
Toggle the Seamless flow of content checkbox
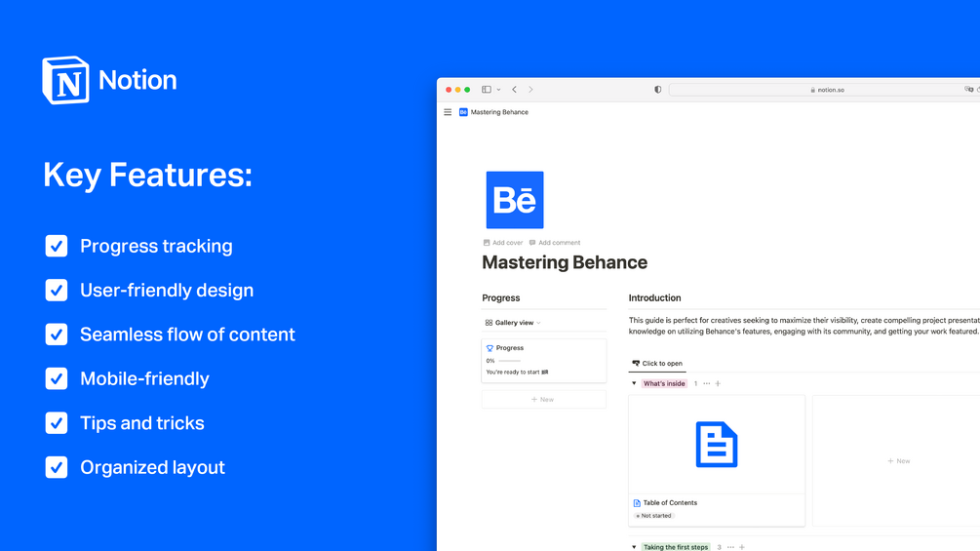(x=57, y=335)
